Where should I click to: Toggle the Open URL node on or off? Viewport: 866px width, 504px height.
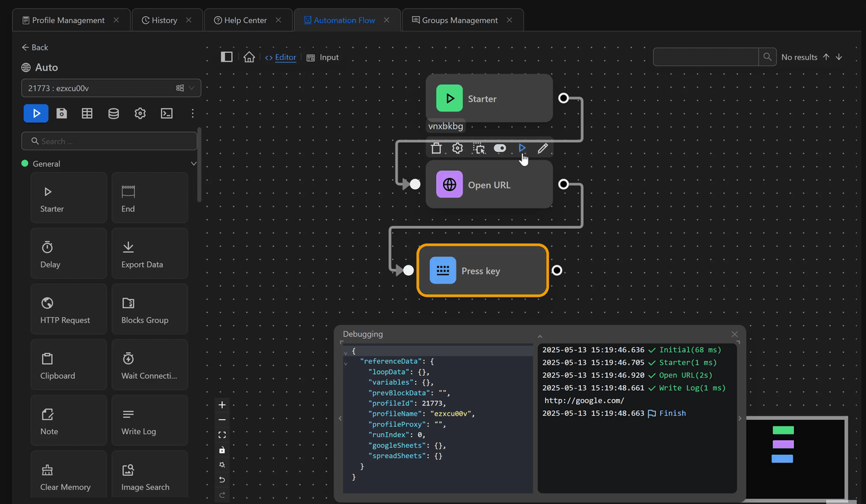[x=500, y=148]
